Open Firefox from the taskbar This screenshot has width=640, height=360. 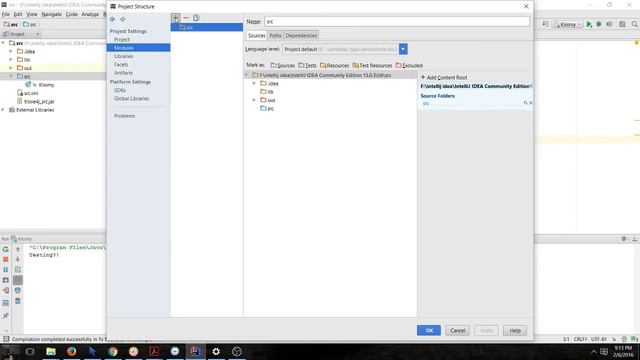[71, 351]
